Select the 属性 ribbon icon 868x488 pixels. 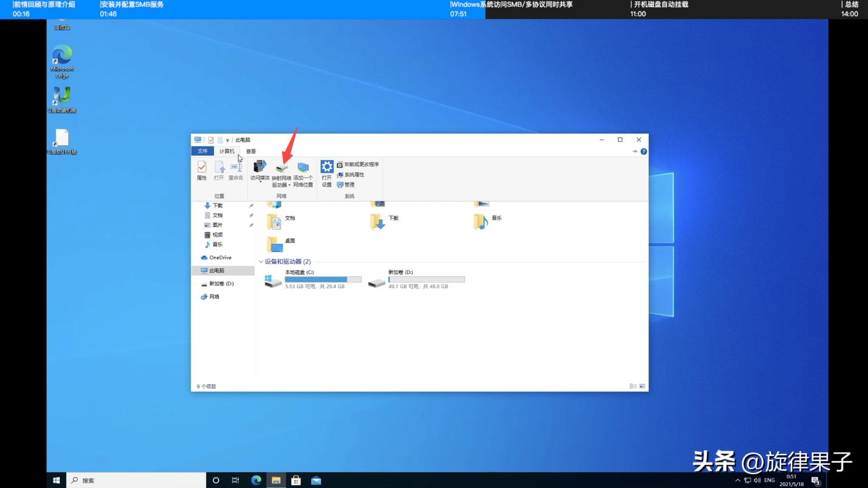tap(202, 170)
